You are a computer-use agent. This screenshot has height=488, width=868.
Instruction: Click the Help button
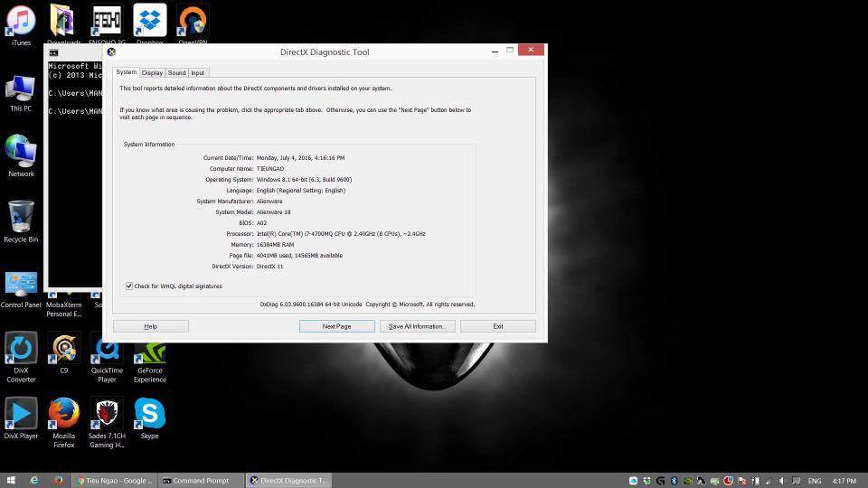[x=151, y=326]
